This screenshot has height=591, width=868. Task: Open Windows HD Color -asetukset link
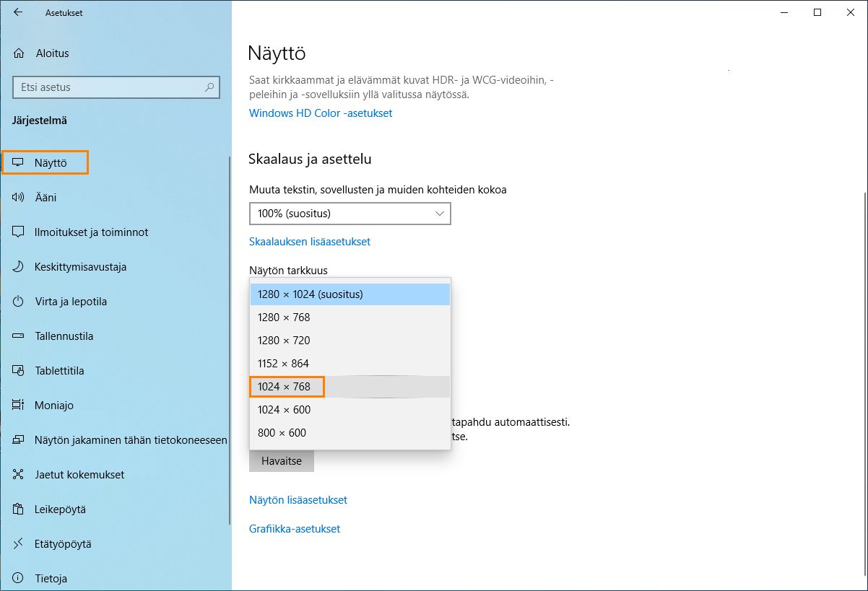pyautogui.click(x=321, y=113)
